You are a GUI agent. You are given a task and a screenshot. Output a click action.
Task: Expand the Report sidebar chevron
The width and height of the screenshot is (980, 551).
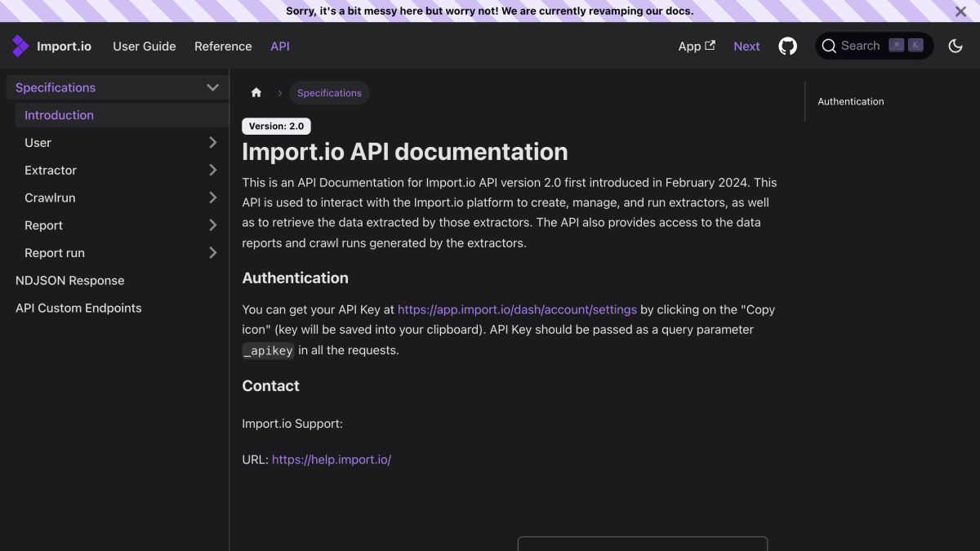[212, 225]
